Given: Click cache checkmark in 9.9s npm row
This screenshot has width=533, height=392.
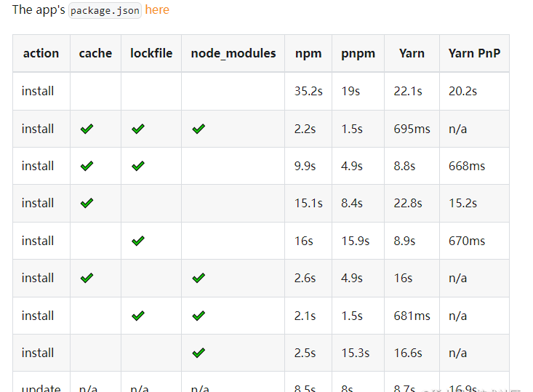Looking at the screenshot, I should (87, 166).
